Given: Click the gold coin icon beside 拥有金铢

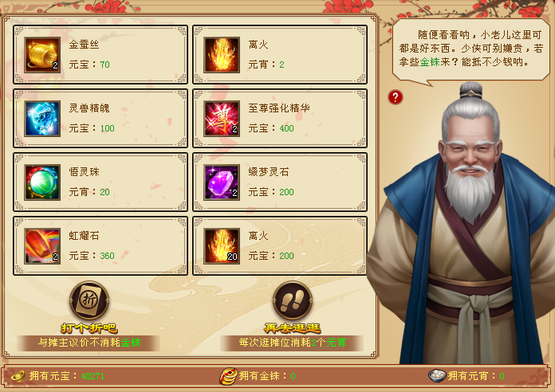Looking at the screenshot, I should coord(228,376).
